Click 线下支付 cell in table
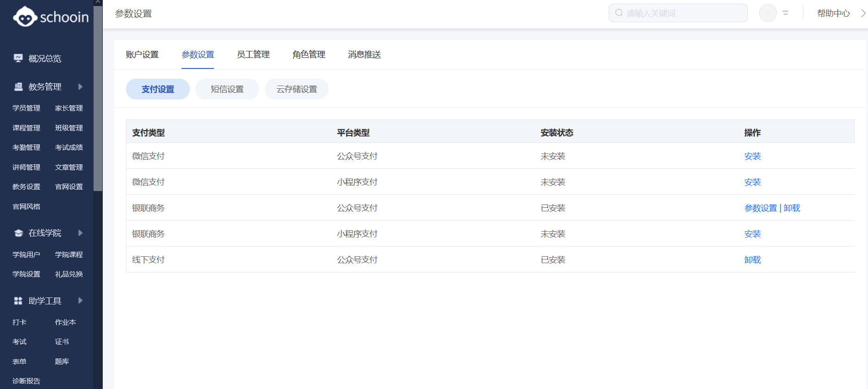This screenshot has width=868, height=389. click(148, 260)
